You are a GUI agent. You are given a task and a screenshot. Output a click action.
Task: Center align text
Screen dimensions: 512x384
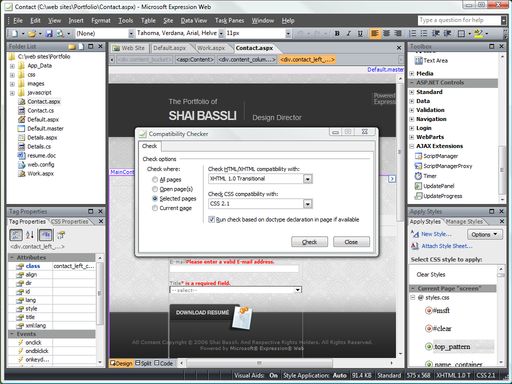[386, 33]
